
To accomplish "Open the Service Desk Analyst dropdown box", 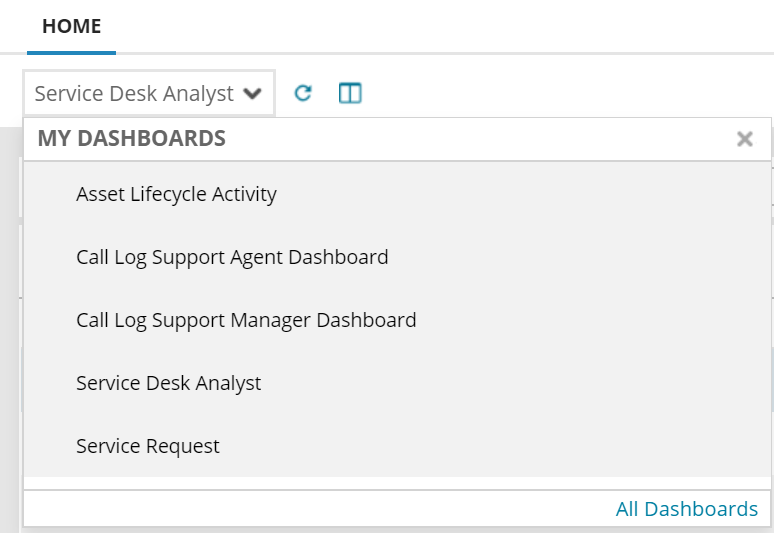I will (x=148, y=93).
